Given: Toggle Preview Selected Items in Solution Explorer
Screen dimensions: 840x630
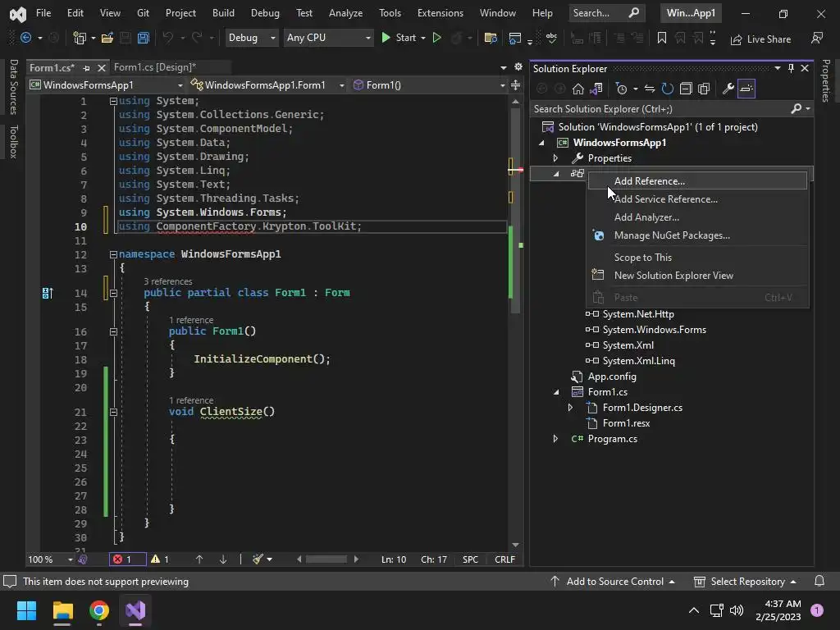Looking at the screenshot, I should [746, 89].
